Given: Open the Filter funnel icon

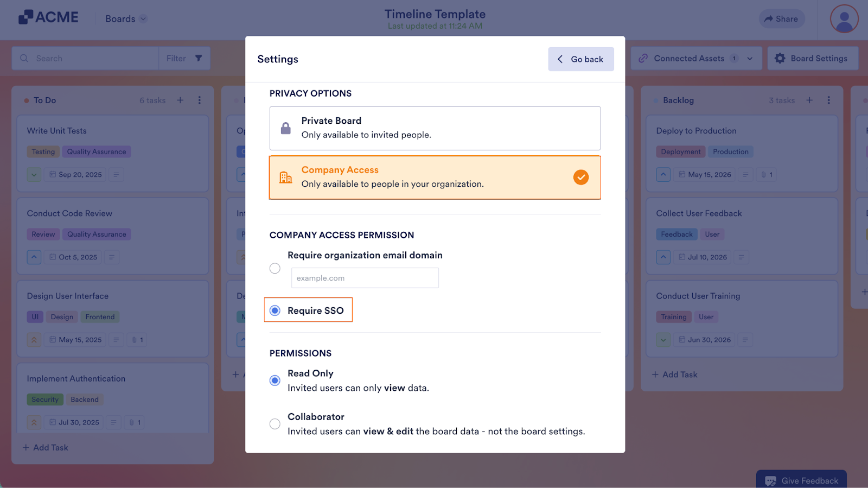Looking at the screenshot, I should (x=199, y=58).
